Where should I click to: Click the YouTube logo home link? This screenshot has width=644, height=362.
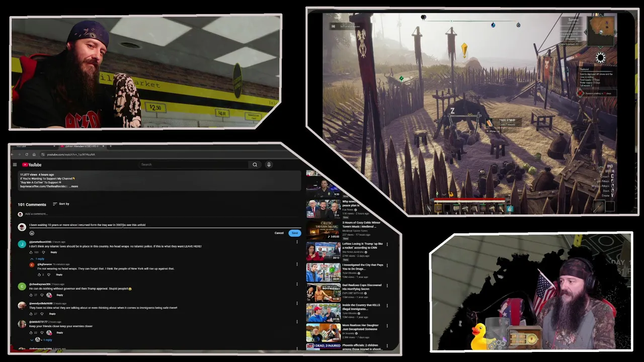click(x=31, y=164)
